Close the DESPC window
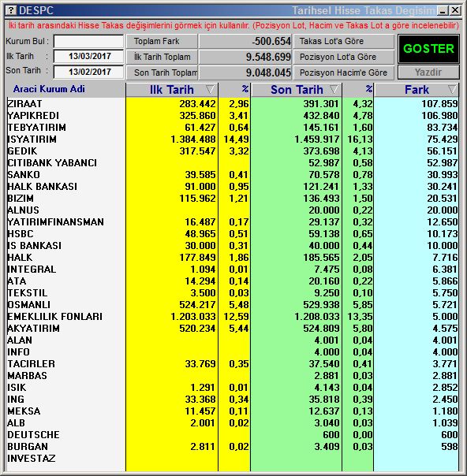The height and width of the screenshot is (476, 467). [455, 10]
